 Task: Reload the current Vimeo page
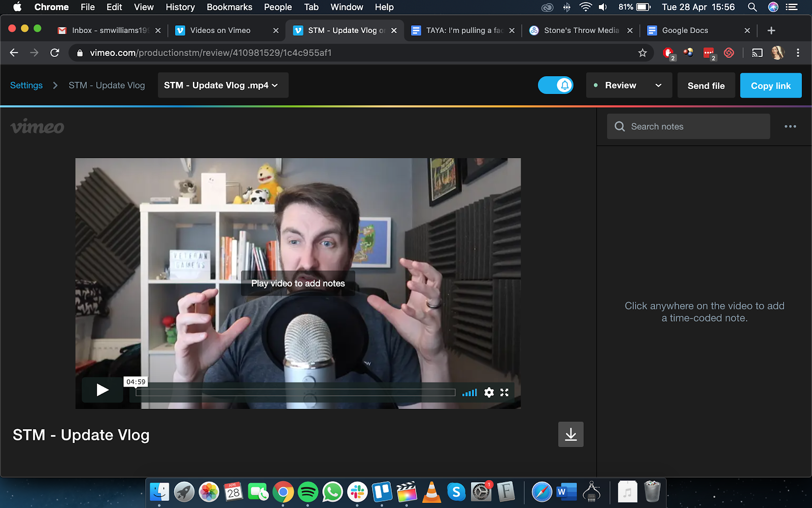55,53
